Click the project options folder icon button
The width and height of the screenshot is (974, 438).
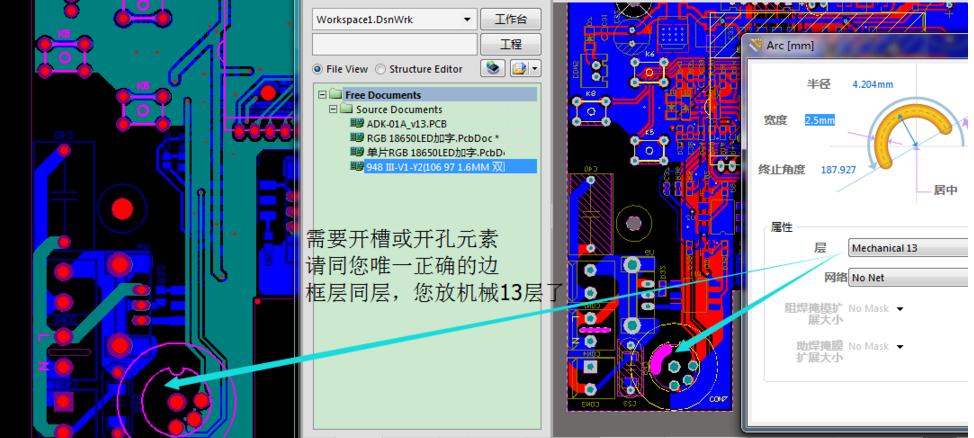pos(520,69)
